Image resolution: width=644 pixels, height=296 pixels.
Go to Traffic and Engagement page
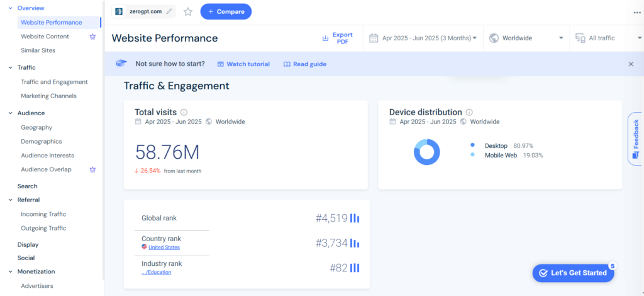click(x=54, y=82)
